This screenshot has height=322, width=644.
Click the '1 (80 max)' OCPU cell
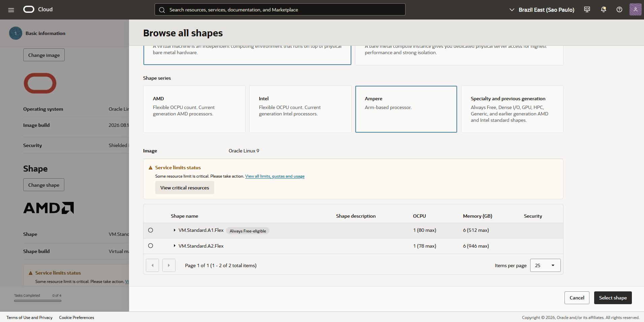click(x=424, y=230)
